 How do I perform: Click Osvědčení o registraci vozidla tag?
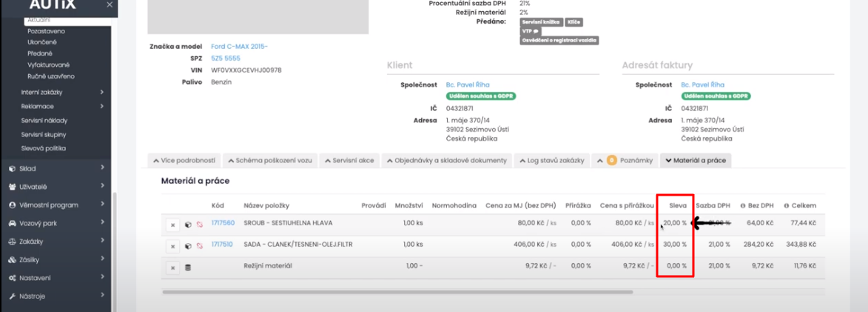point(559,41)
